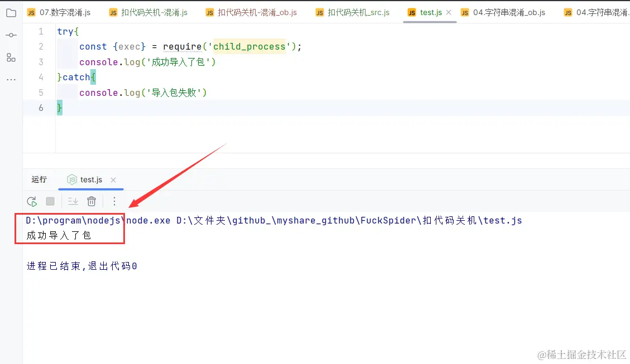Click line number 6 in gutter
The image size is (630, 364).
(x=41, y=108)
